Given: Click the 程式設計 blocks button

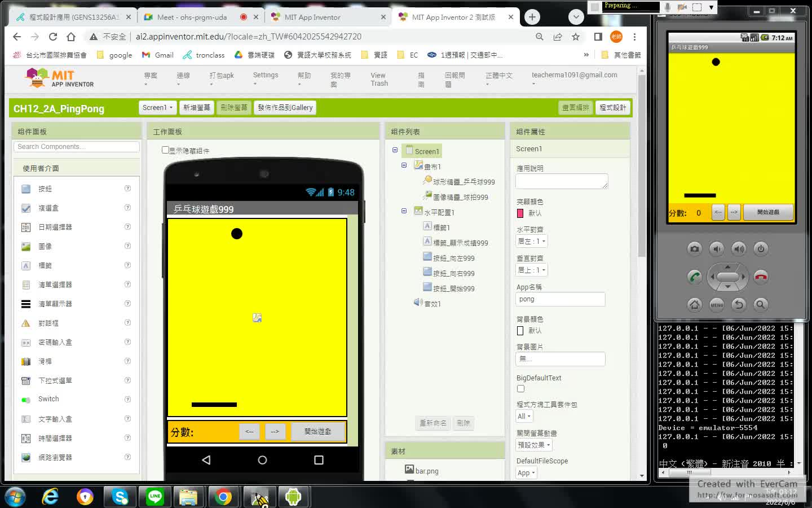Looking at the screenshot, I should coord(612,108).
